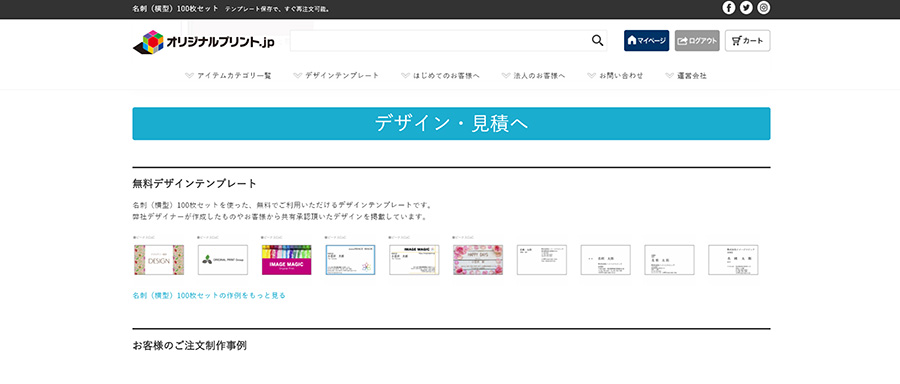Open はじめてのお客様へ menu

pyautogui.click(x=440, y=76)
